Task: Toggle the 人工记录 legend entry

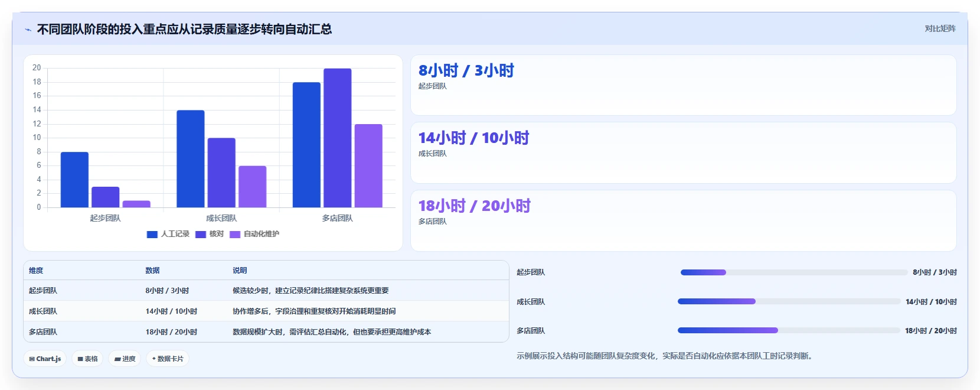Action: coord(168,234)
